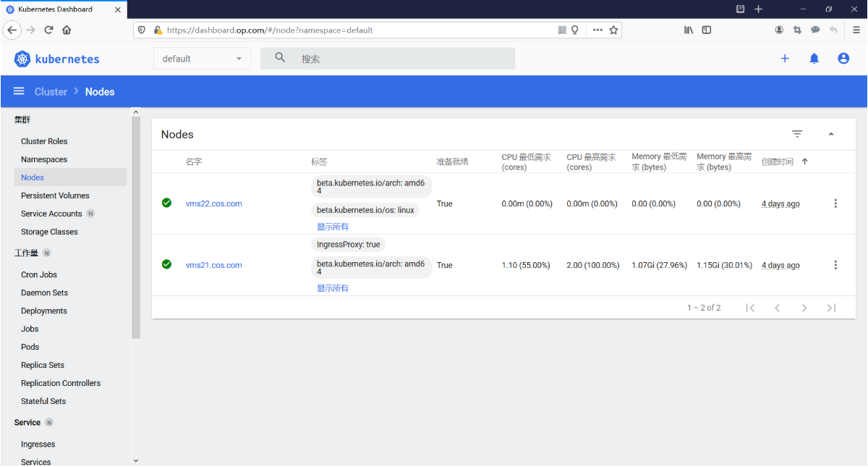Viewport: 868px width, 467px height.
Task: Click the create resource plus icon
Action: click(x=785, y=59)
